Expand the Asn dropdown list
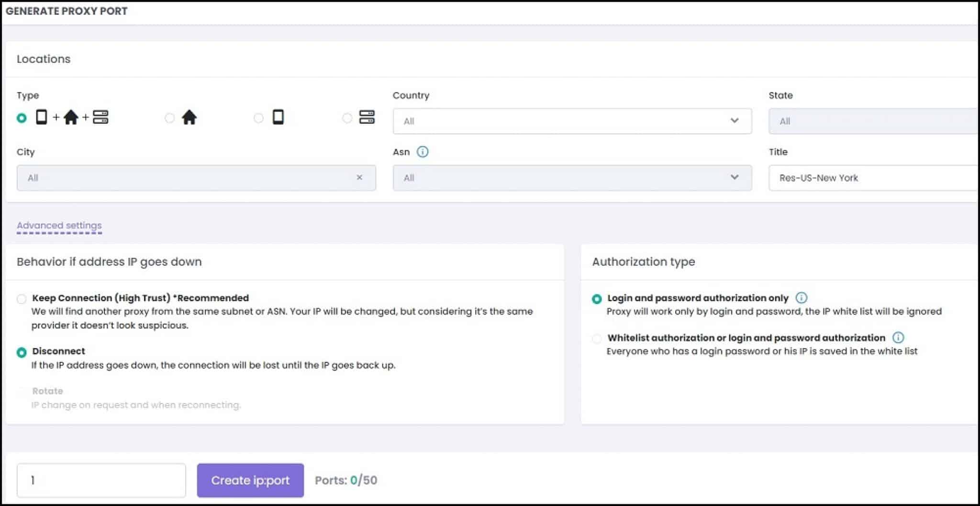 (x=572, y=178)
